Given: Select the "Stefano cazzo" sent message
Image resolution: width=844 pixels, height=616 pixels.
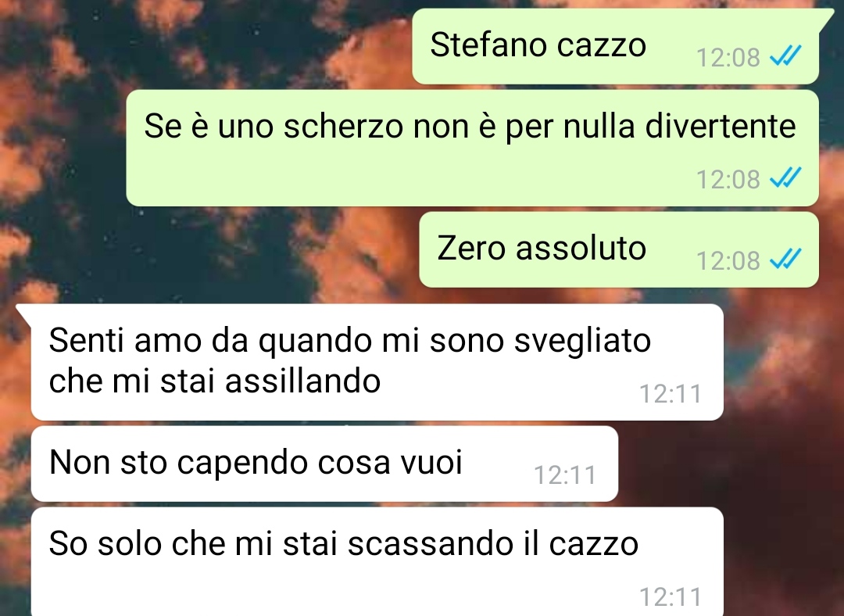Looking at the screenshot, I should click(x=615, y=46).
